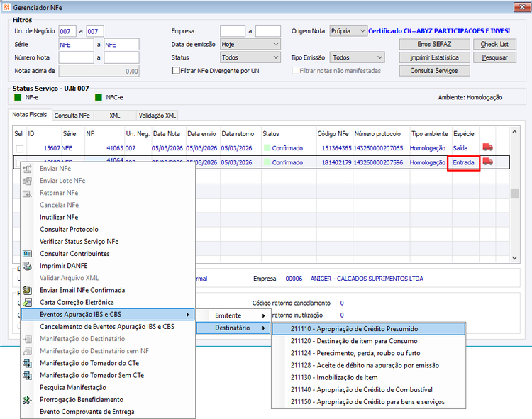Viewport: 532px width, 419px height.
Task: Enable Filtrar NFe Divergente por UN checkbox
Action: tap(176, 70)
